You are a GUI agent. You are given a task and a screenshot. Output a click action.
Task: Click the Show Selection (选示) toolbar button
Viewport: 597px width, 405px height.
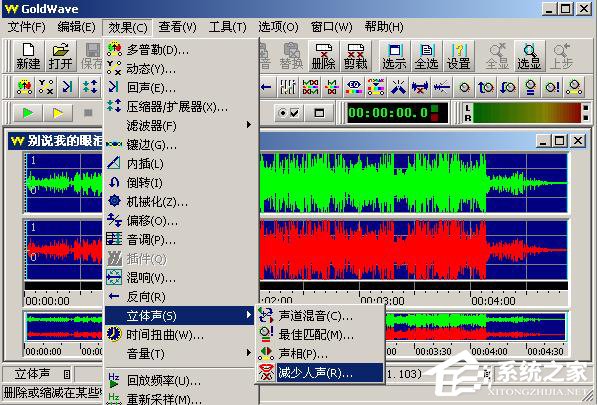(x=394, y=56)
